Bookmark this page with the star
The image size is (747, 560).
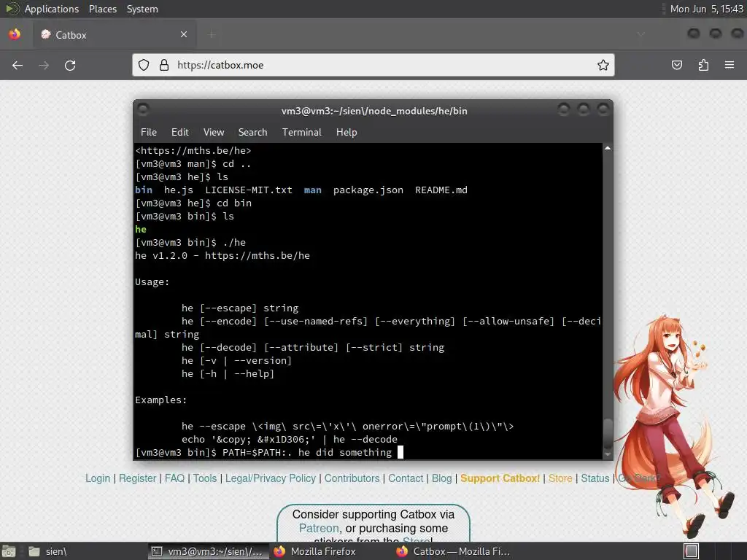tap(603, 65)
